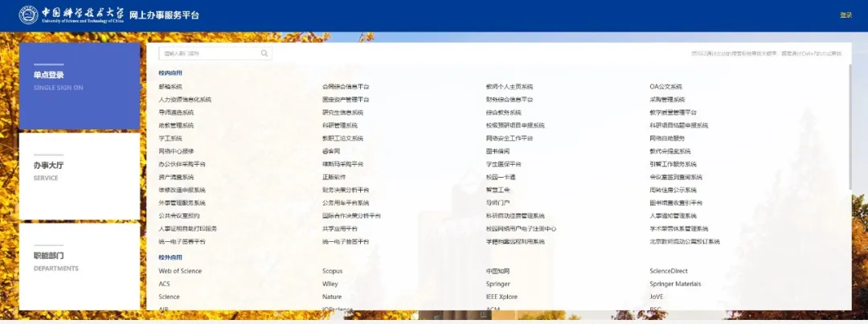The image size is (868, 324).
Task: Open 科研项目结题申报系统 link
Action: coord(679,125)
